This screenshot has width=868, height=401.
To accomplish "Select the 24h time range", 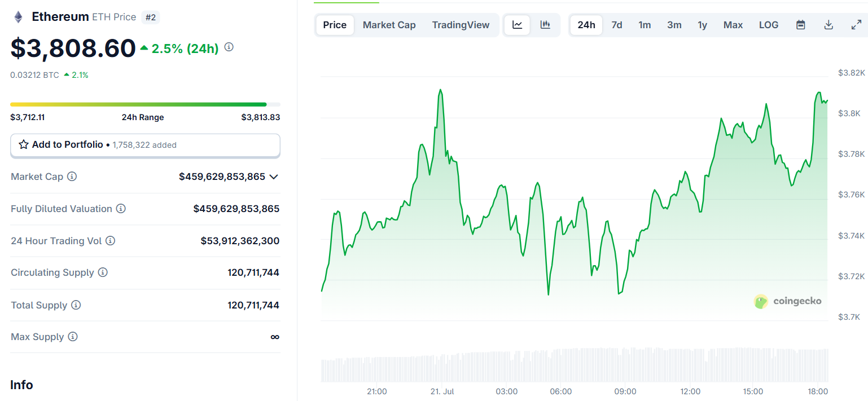I will point(586,25).
